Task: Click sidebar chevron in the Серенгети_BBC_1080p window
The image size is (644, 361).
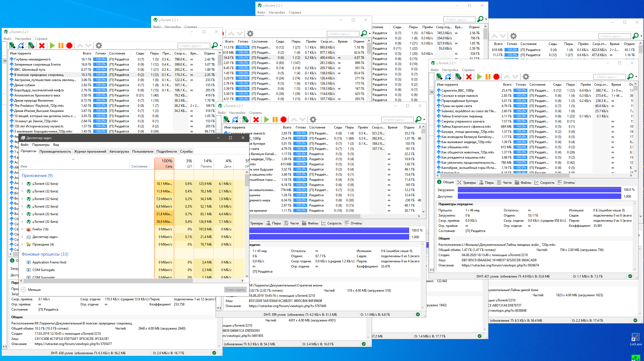Action: click(432, 92)
